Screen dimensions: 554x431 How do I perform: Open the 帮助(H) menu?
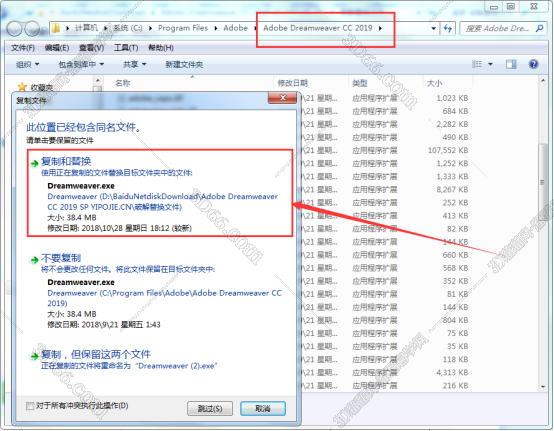161,48
